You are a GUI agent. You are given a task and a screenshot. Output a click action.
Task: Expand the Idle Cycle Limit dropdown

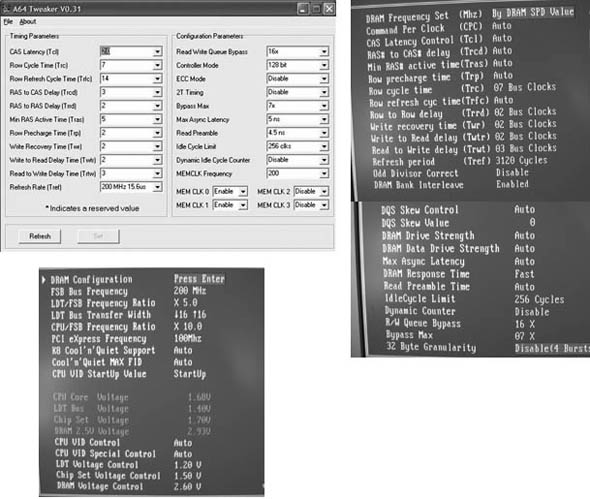pyautogui.click(x=324, y=147)
